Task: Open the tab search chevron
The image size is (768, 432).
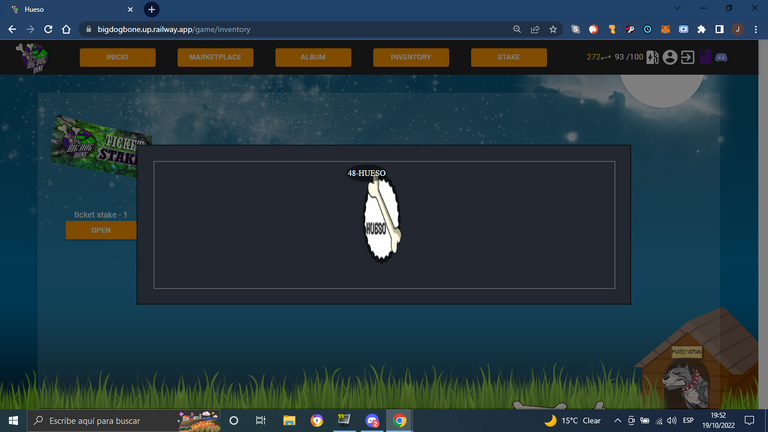Action: [677, 8]
